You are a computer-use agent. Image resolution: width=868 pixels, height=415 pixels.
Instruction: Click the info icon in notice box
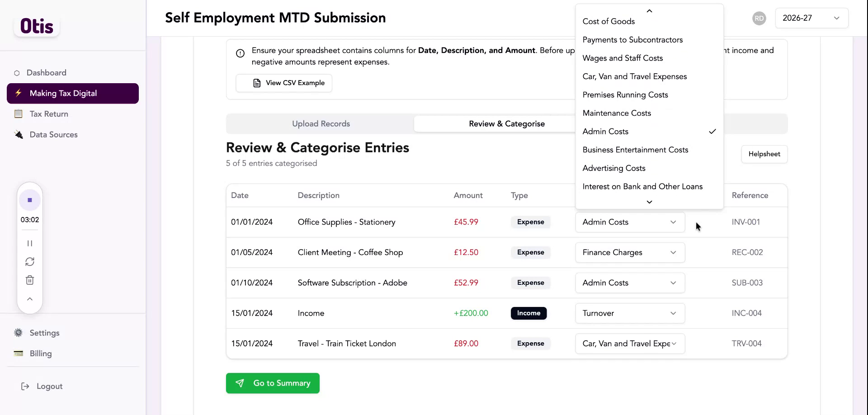pyautogui.click(x=241, y=53)
